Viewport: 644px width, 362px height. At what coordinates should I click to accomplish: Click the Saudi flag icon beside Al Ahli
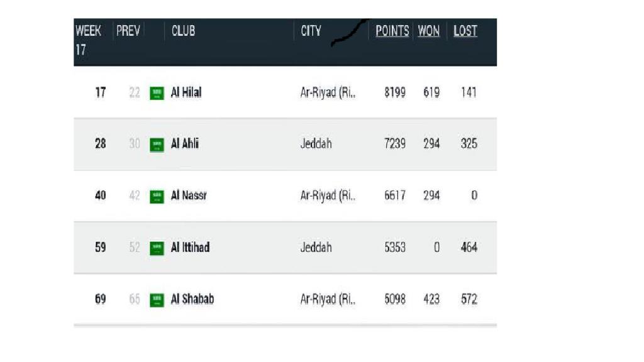tap(157, 145)
